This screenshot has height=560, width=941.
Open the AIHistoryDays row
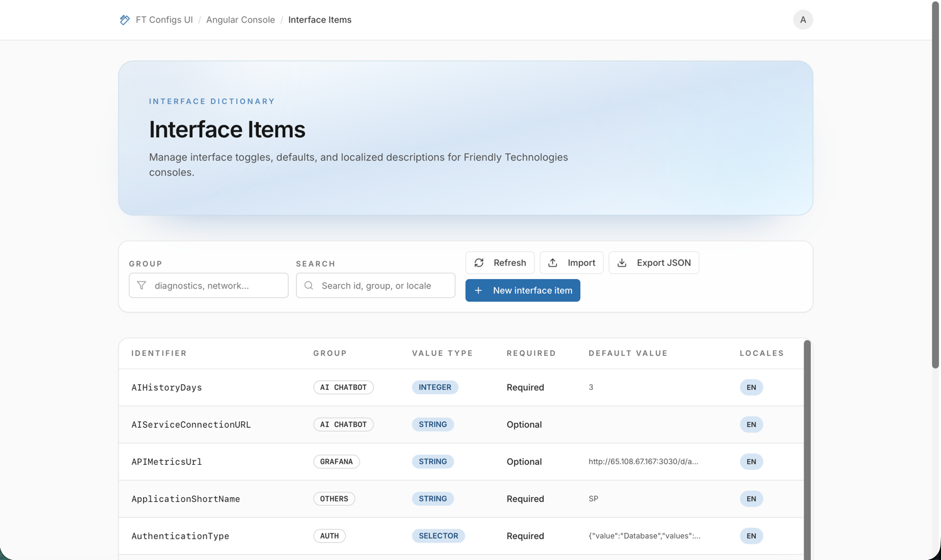(x=461, y=387)
